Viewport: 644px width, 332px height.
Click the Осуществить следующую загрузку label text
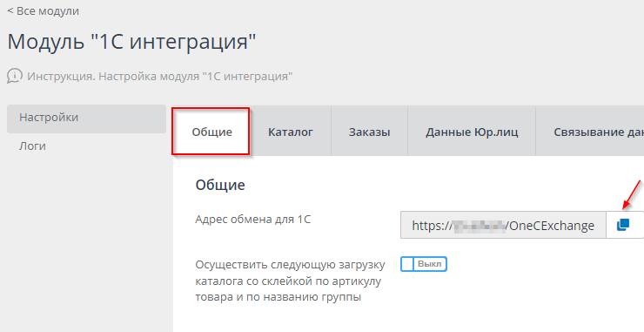click(290, 281)
